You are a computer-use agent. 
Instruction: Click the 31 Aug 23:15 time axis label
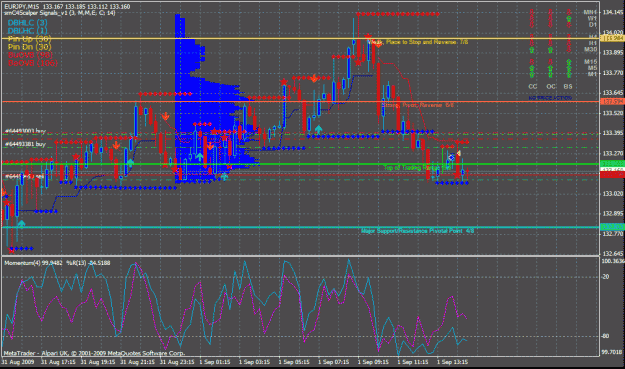click(x=177, y=362)
